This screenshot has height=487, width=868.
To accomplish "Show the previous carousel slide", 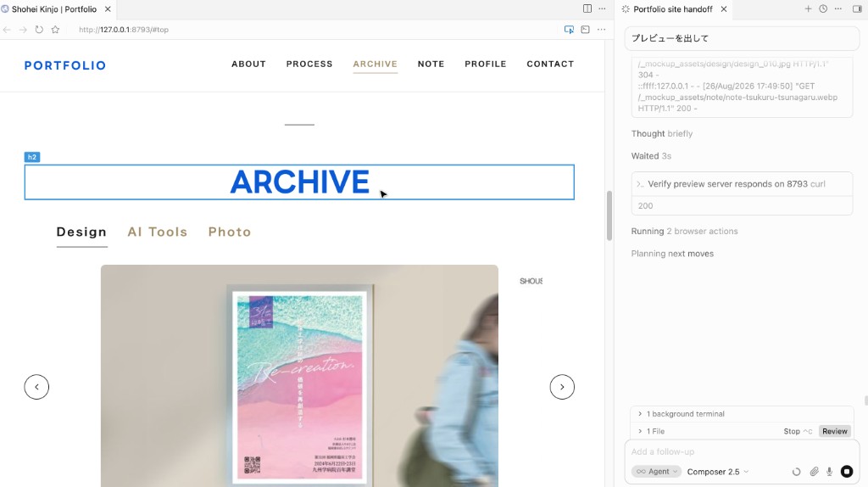I will (36, 387).
